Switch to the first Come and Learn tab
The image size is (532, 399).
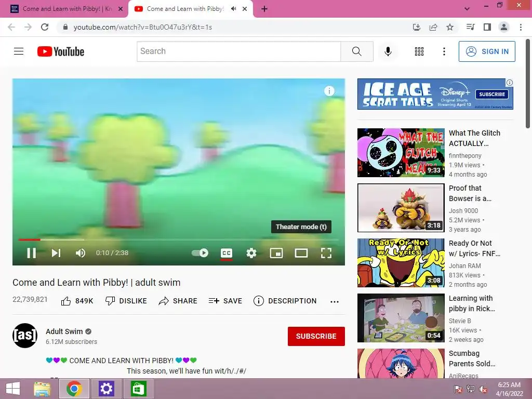pos(64,9)
